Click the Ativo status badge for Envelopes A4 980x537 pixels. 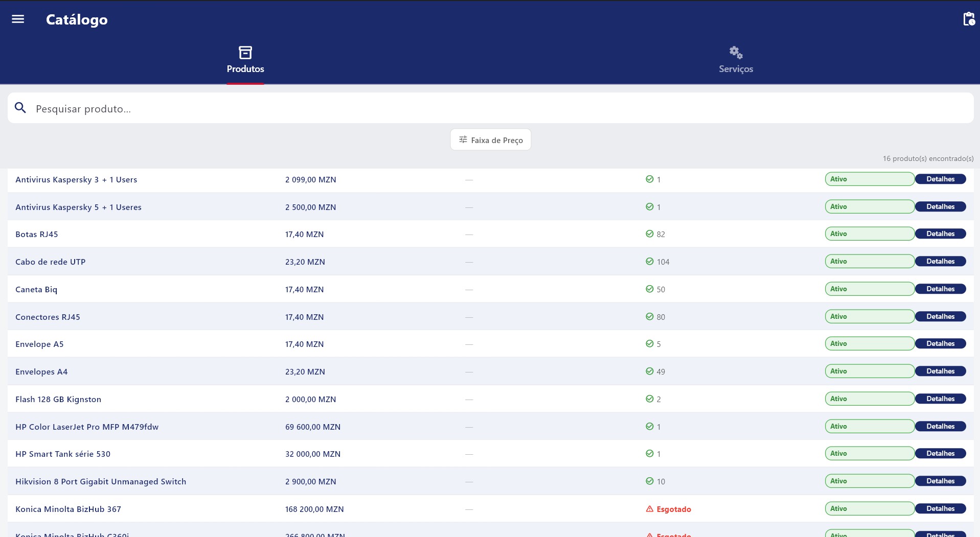(870, 371)
